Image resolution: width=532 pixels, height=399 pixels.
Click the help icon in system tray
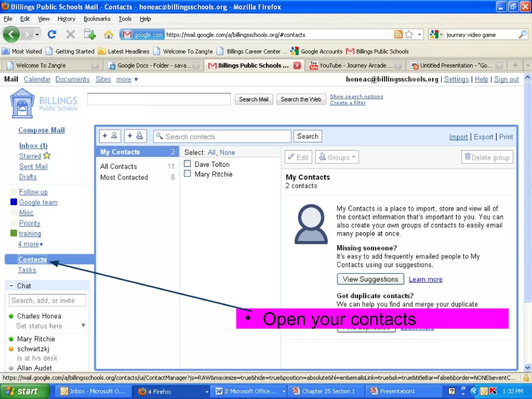coord(451,391)
